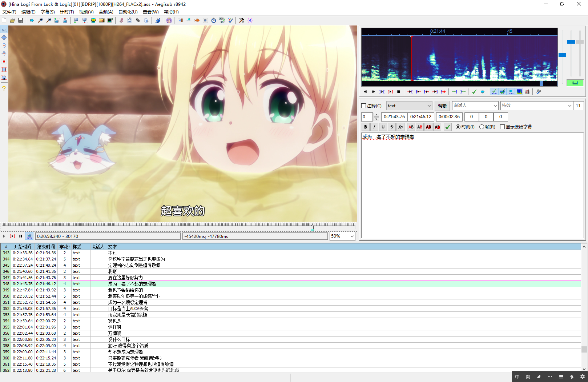Open the text style dropdown
This screenshot has height=382, width=588.
tap(409, 106)
